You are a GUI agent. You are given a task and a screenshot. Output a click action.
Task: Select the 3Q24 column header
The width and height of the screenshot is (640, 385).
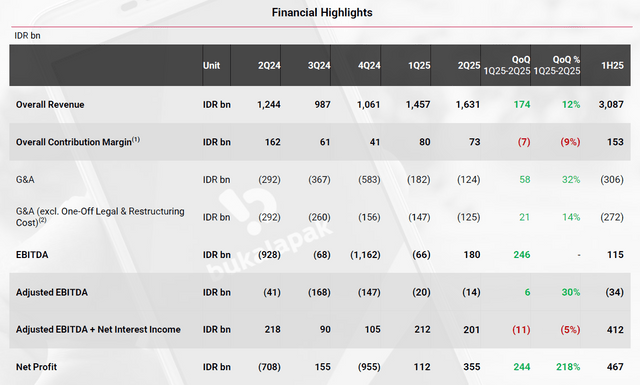(x=319, y=65)
